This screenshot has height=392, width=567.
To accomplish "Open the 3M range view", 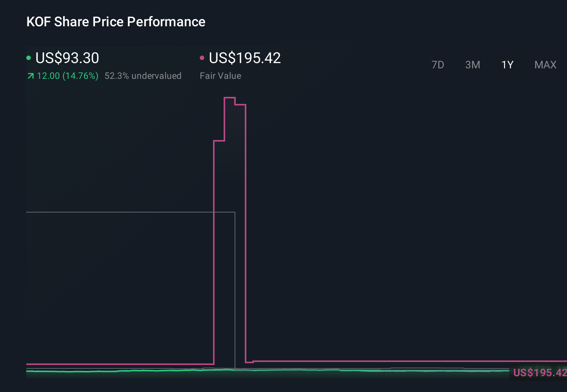I will click(x=472, y=65).
